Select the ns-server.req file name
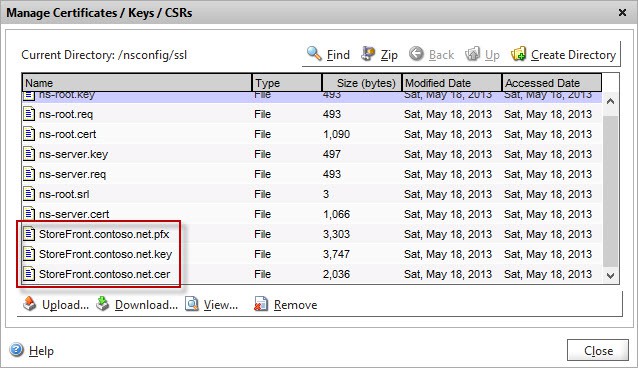Image resolution: width=638 pixels, height=368 pixels. 72,174
